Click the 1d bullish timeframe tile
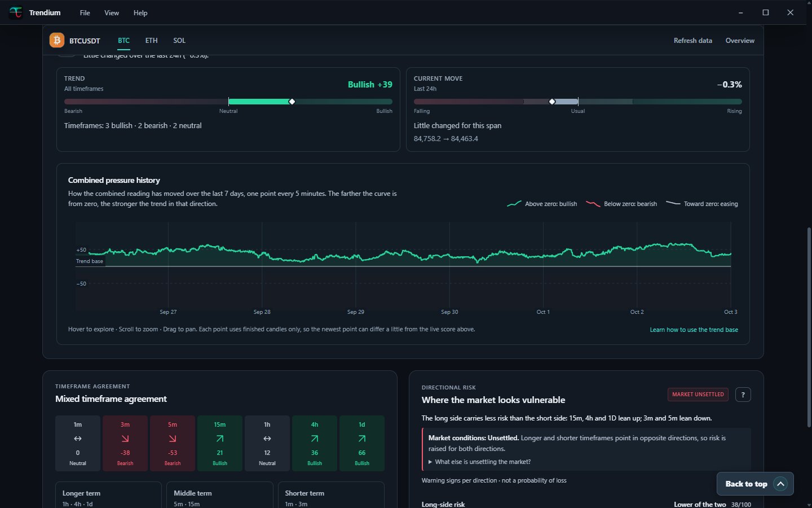Viewport: 812px width, 508px height. (x=362, y=443)
